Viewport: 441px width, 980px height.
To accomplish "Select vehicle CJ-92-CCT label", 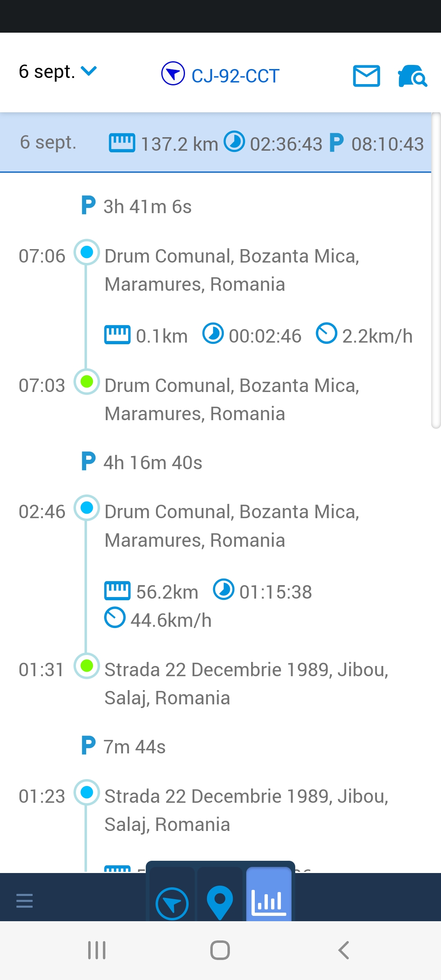I will click(235, 76).
